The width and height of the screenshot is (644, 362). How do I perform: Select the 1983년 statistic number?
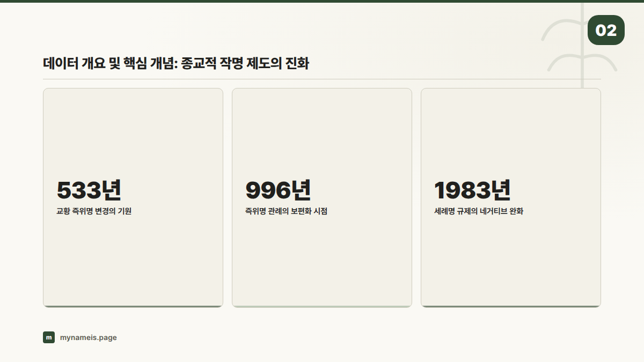472,190
